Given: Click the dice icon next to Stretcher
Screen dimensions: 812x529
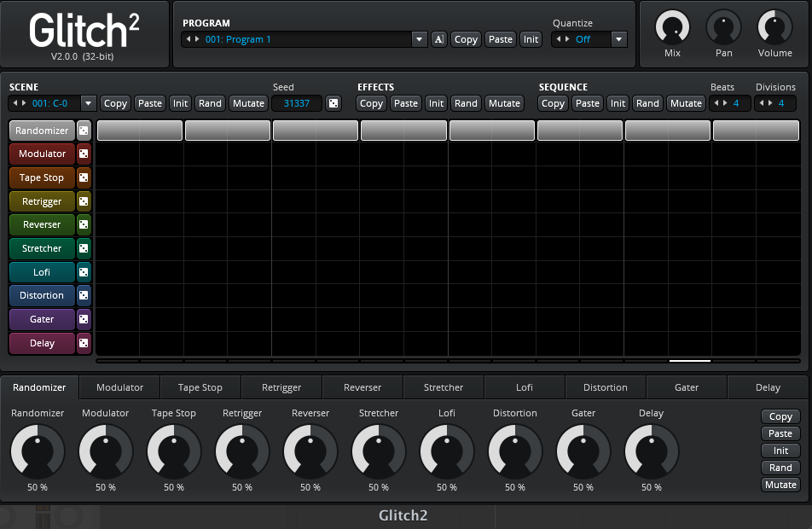Looking at the screenshot, I should [84, 248].
